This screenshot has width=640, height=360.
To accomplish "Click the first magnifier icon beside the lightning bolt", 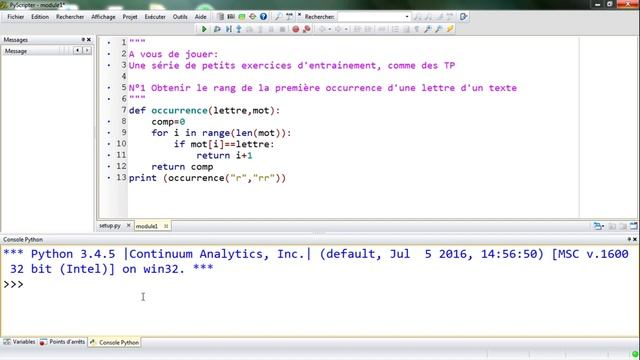I will 428,29.
